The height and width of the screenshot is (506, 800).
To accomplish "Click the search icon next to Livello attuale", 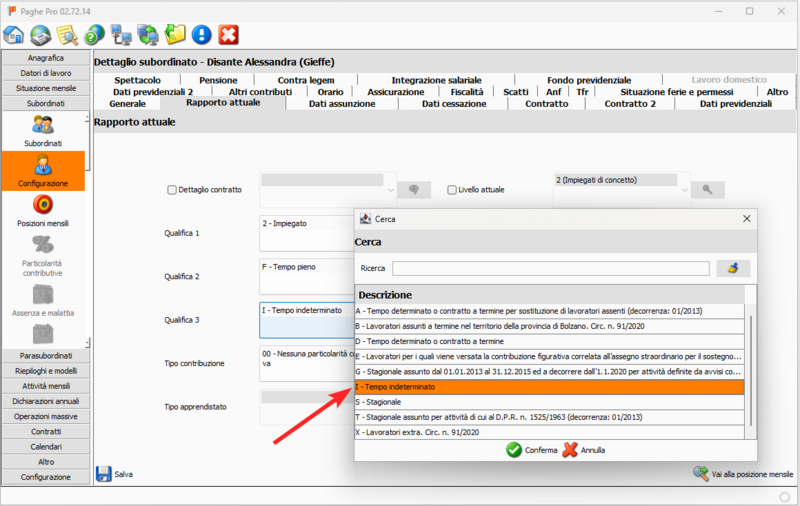I will [707, 189].
